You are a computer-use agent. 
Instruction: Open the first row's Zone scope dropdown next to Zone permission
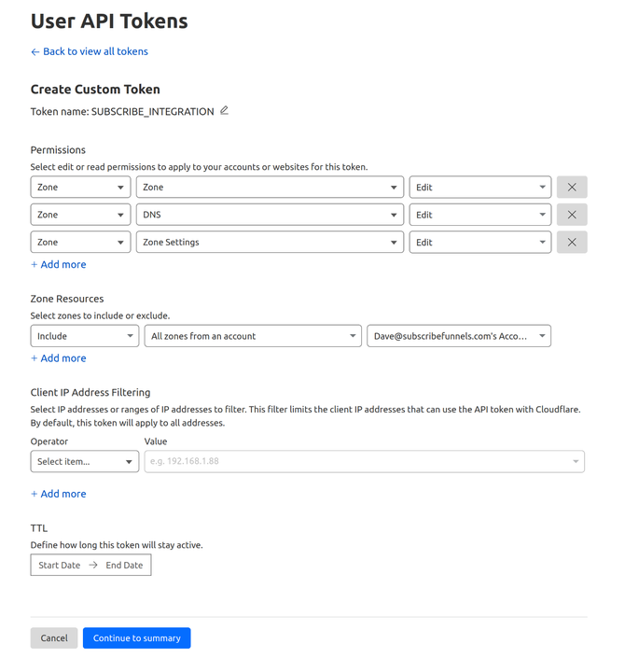point(80,187)
